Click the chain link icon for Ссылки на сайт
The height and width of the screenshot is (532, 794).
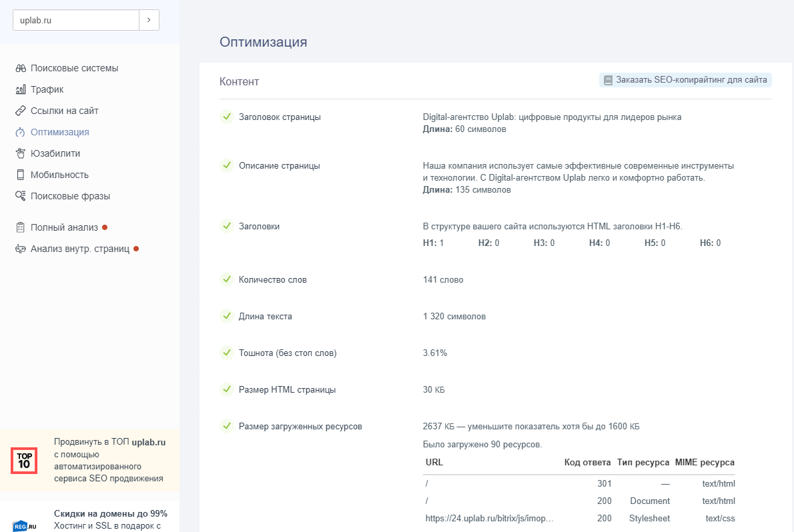pyautogui.click(x=20, y=110)
